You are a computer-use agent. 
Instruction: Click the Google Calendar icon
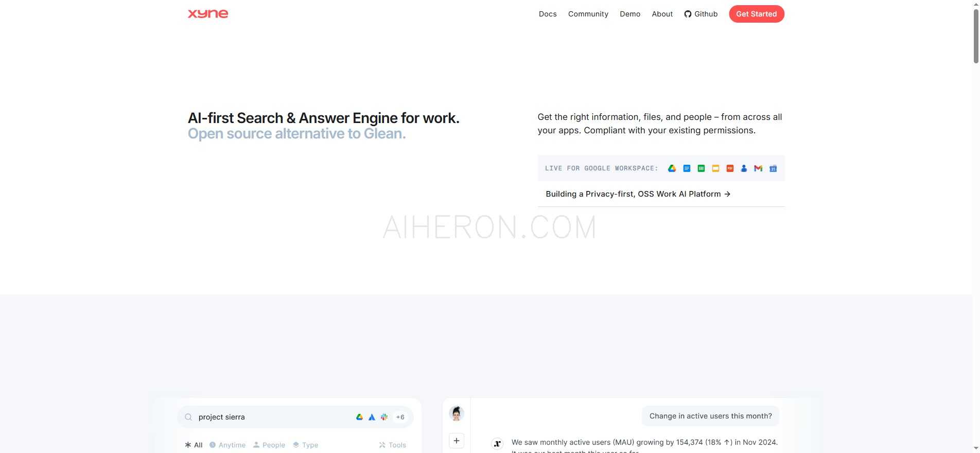coord(773,168)
